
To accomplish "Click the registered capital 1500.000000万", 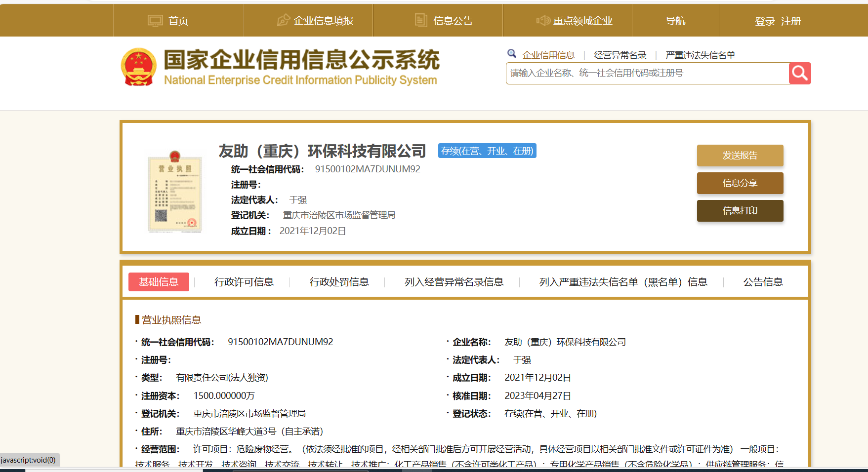I will coord(224,396).
